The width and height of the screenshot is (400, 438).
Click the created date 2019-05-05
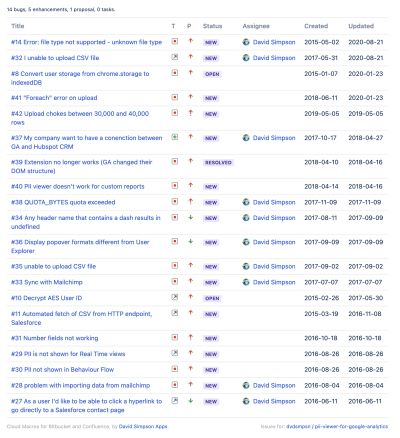coord(322,114)
